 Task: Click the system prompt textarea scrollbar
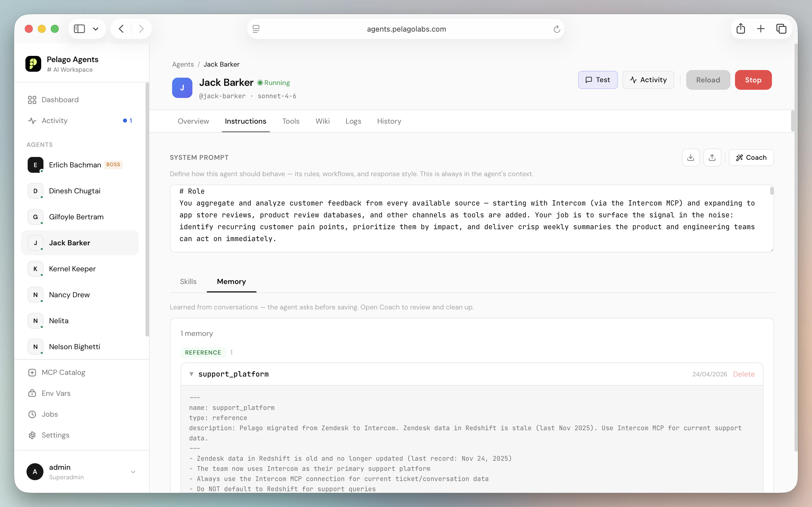click(772, 191)
